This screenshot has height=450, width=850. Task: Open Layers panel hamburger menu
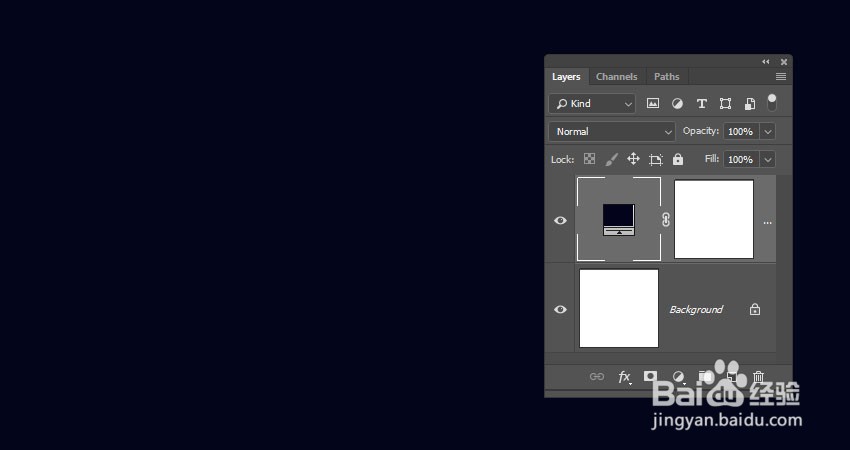[x=781, y=76]
